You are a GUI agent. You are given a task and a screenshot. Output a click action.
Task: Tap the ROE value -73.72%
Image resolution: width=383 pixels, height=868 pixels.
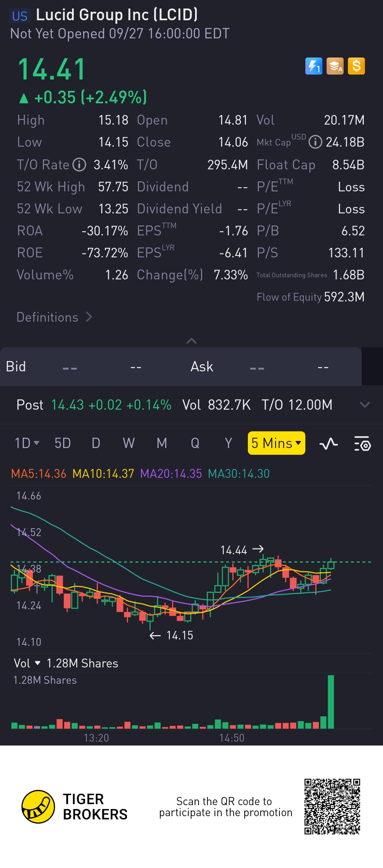tap(105, 253)
